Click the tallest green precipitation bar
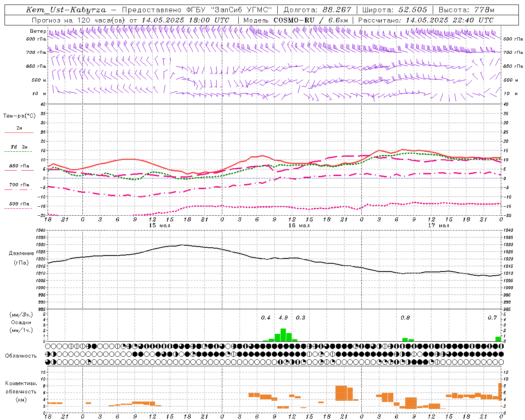The height and width of the screenshot is (420, 525). 283,335
